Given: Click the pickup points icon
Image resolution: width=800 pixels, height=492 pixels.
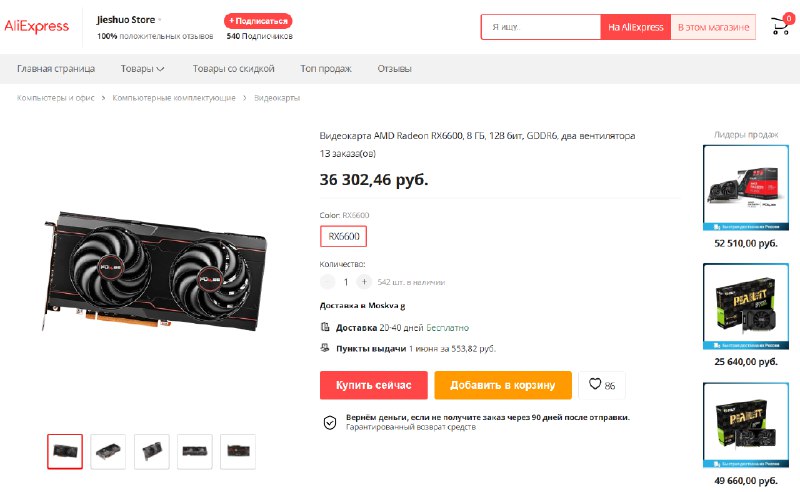Looking at the screenshot, I should tap(325, 348).
